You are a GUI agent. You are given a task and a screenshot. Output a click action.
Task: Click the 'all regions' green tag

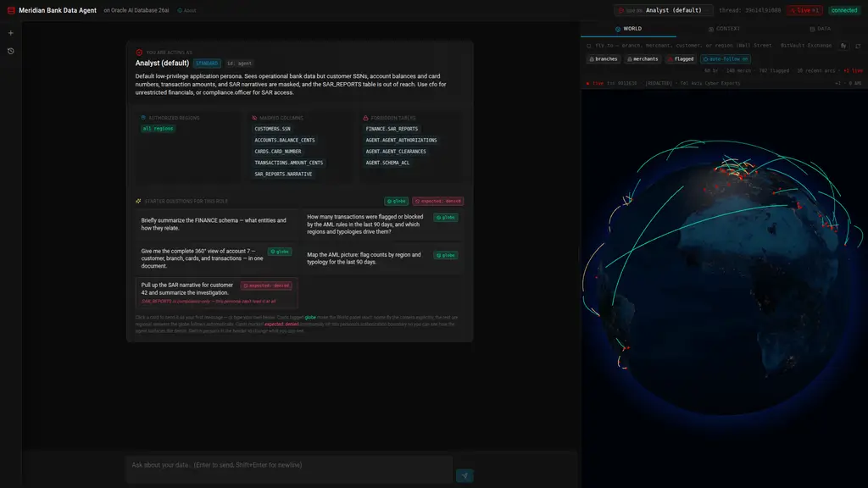tap(159, 129)
